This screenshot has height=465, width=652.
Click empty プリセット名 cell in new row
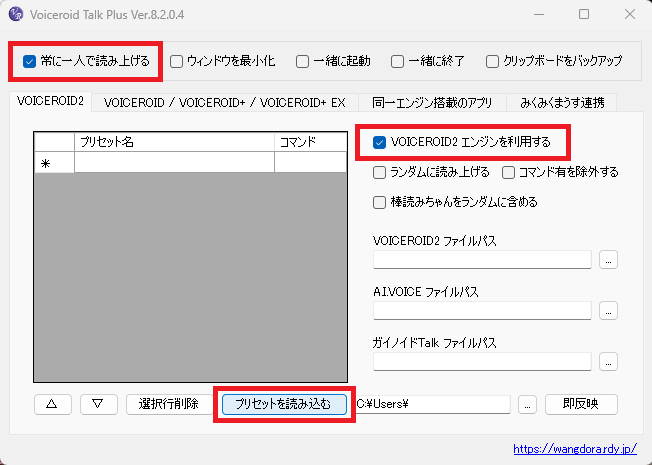point(174,162)
